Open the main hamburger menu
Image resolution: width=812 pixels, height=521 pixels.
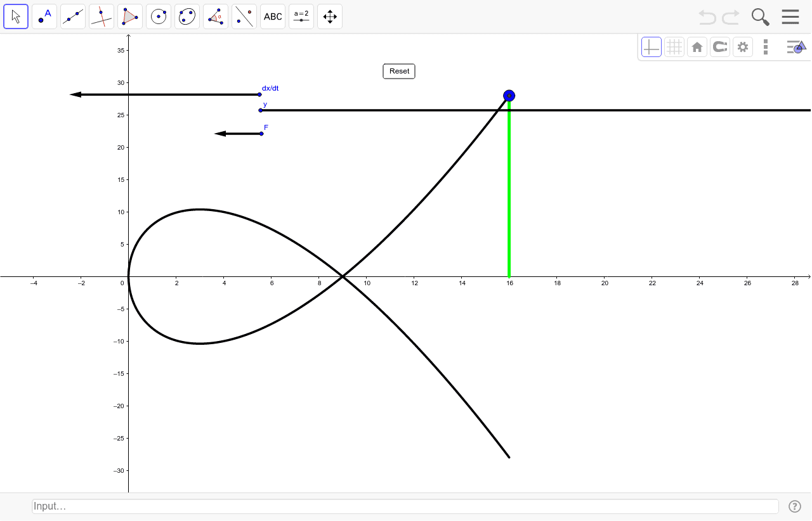click(790, 16)
